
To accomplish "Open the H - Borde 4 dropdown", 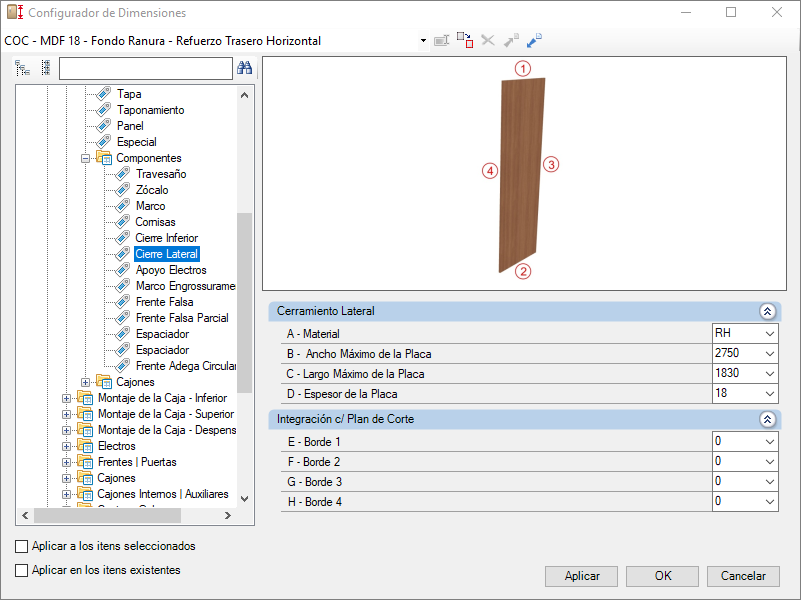I will pos(770,502).
